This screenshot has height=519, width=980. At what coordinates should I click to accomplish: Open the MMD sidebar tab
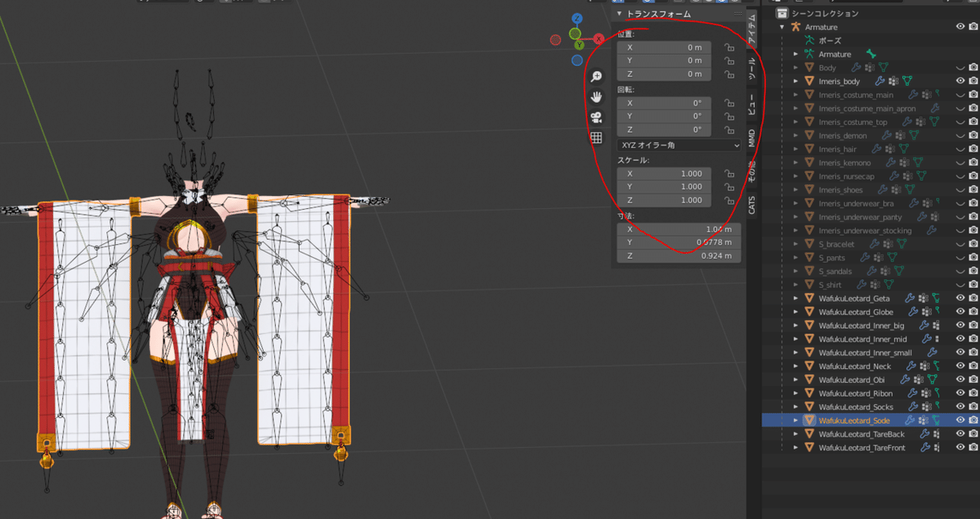(x=752, y=137)
